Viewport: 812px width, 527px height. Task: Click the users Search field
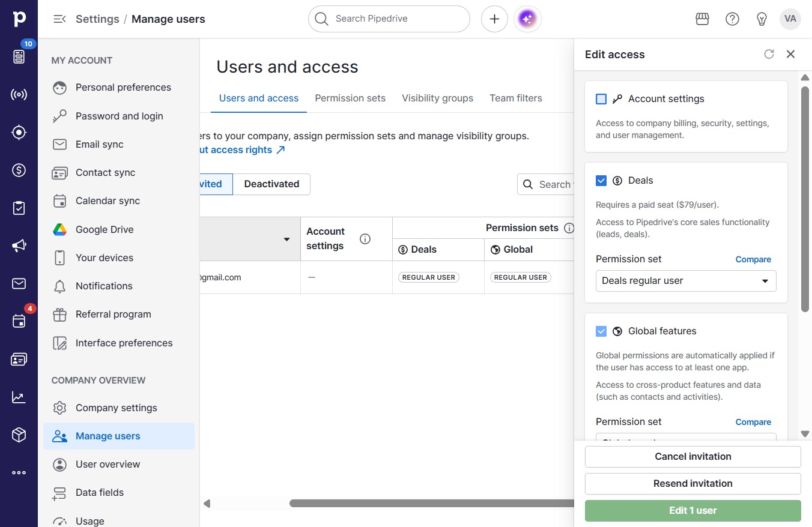coord(545,184)
